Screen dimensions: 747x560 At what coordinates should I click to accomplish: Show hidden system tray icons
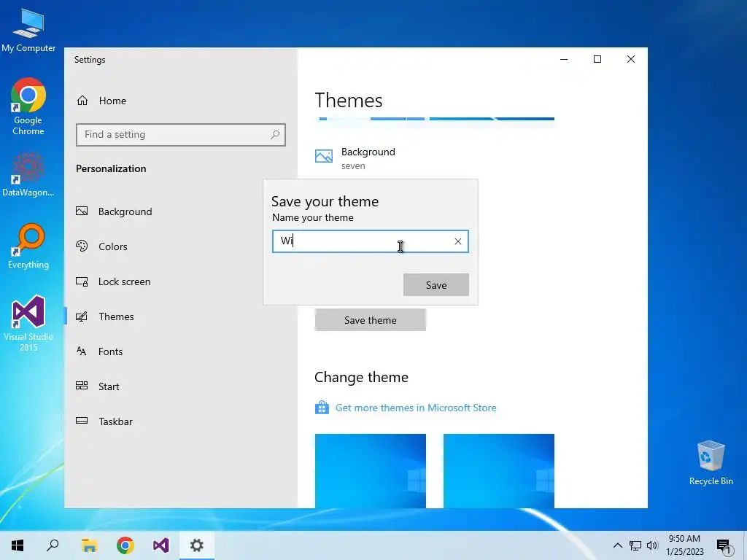pyautogui.click(x=617, y=545)
